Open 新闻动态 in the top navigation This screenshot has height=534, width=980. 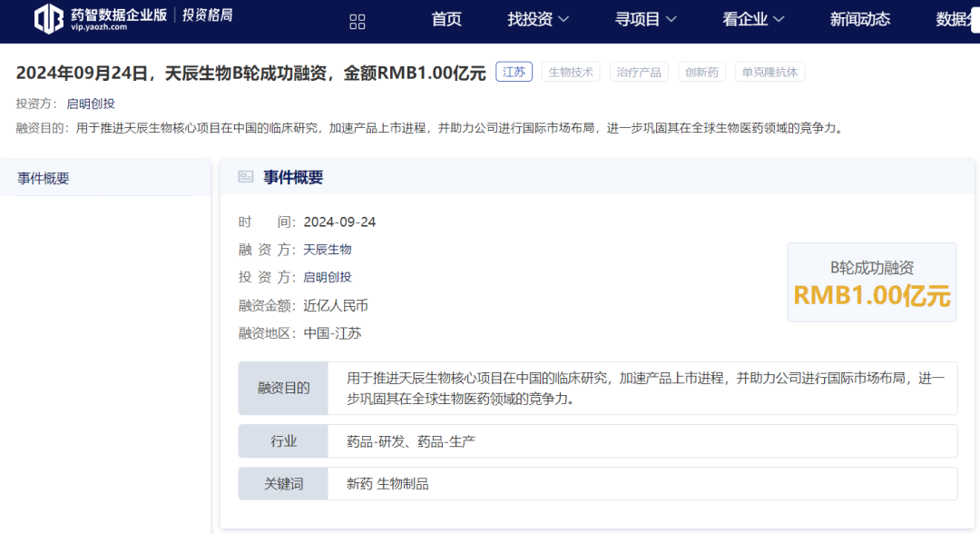pos(860,19)
